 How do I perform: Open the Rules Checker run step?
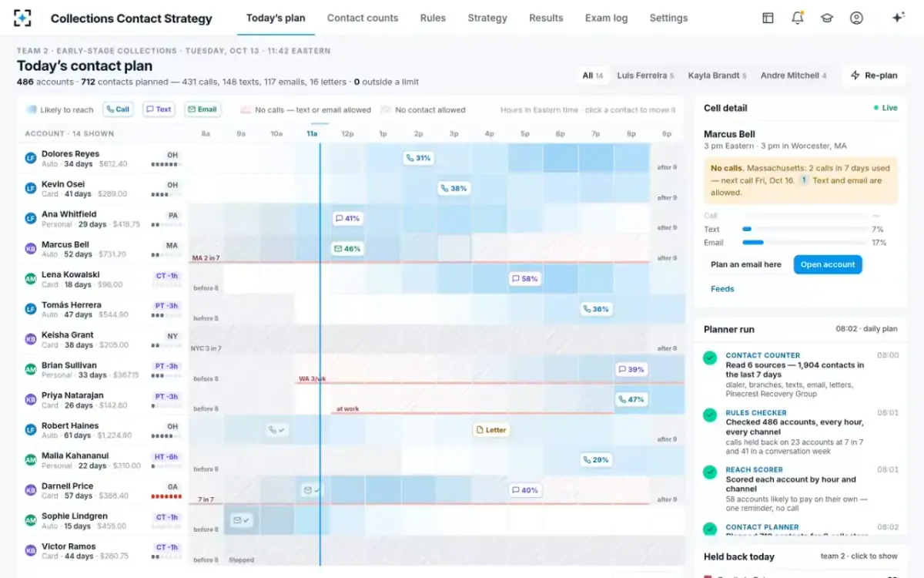tap(801, 432)
